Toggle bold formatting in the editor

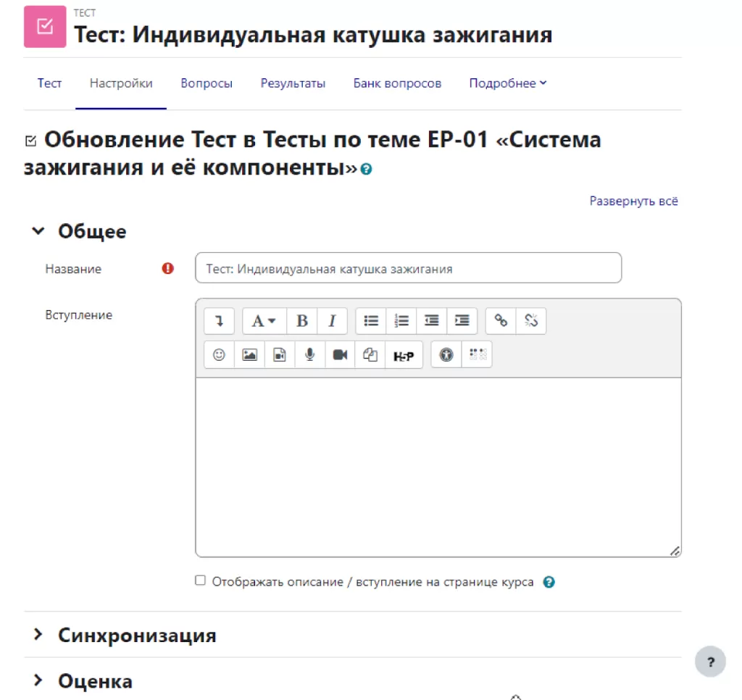[301, 320]
